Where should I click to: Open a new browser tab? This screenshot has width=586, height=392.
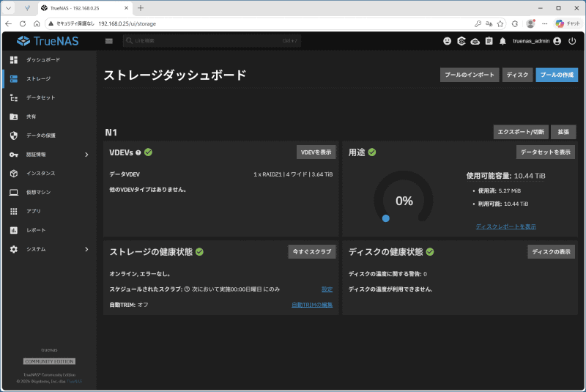(141, 8)
